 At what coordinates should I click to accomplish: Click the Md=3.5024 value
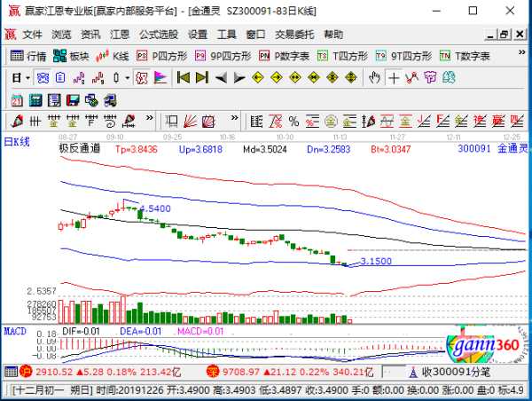tap(265, 149)
